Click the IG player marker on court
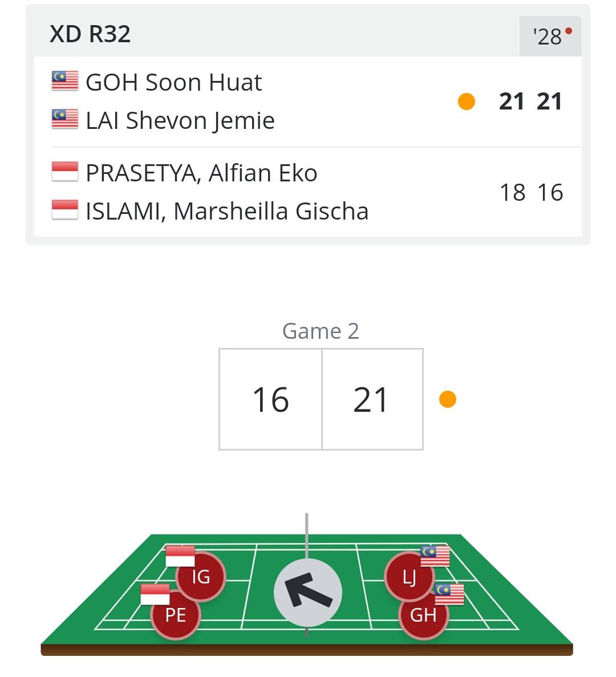 pyautogui.click(x=201, y=577)
